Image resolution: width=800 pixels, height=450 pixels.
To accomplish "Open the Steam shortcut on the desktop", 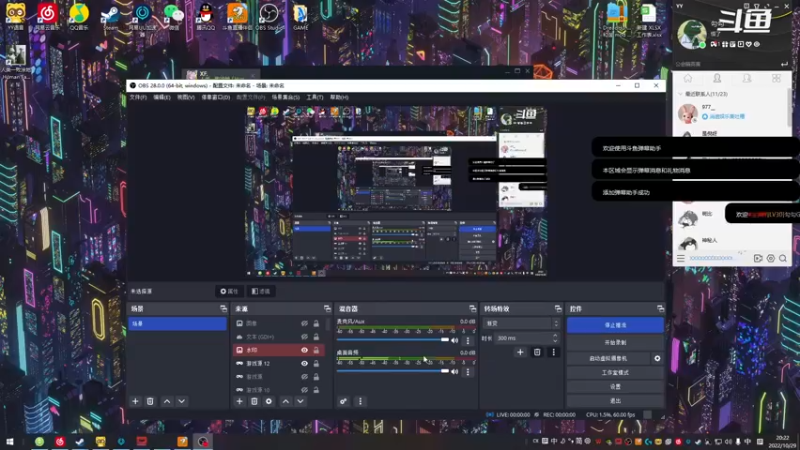I will click(x=110, y=16).
